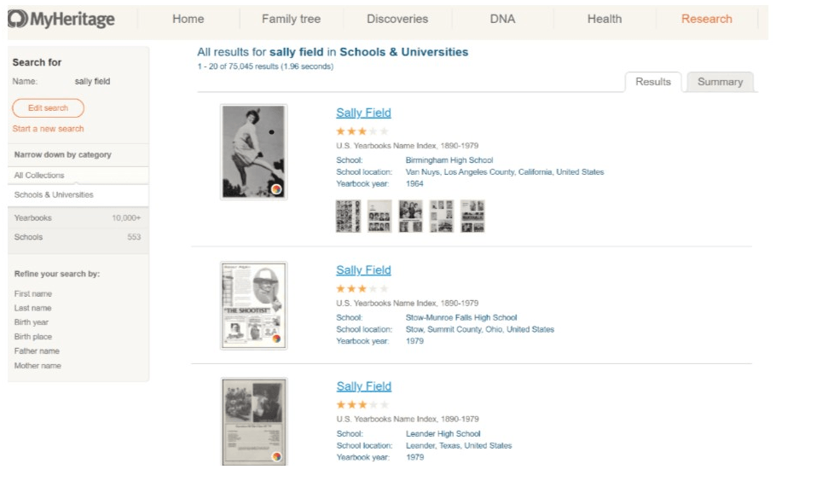840x504 pixels.
Task: View last small yearbook page thumbnail
Action: 472,217
